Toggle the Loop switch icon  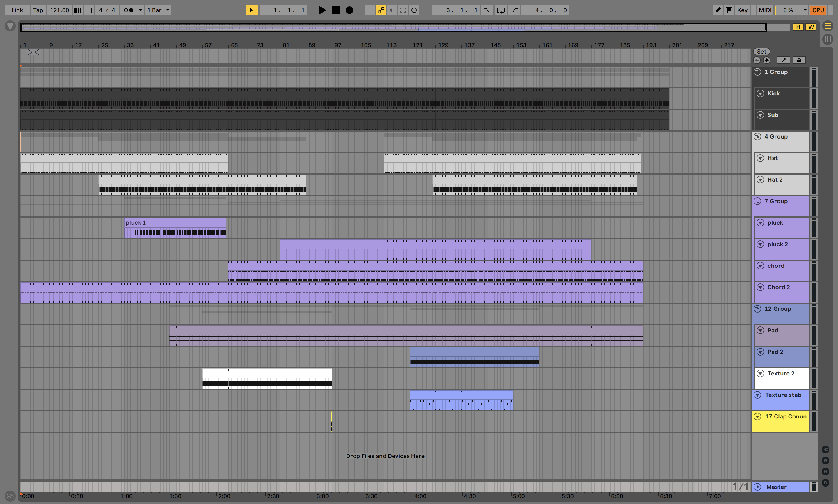(500, 10)
